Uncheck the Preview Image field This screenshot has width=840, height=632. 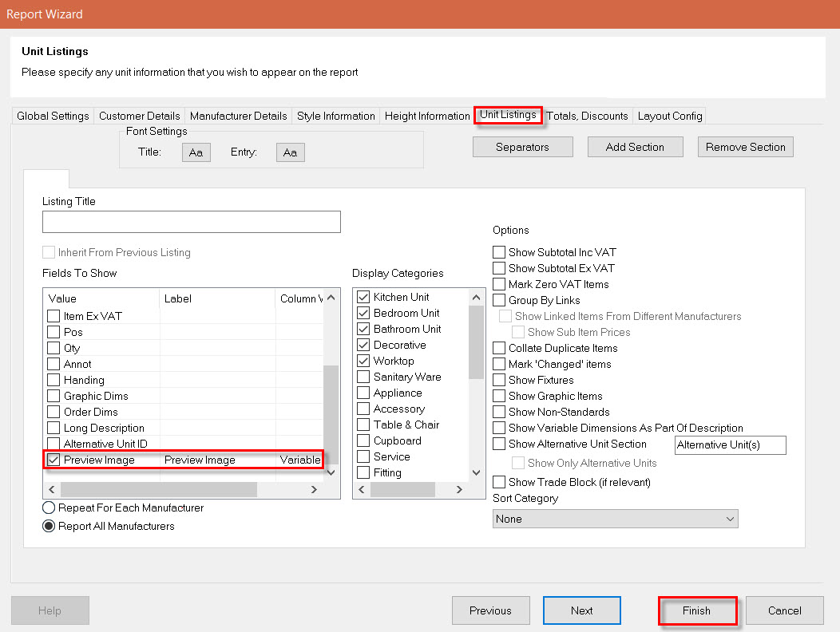pos(54,460)
